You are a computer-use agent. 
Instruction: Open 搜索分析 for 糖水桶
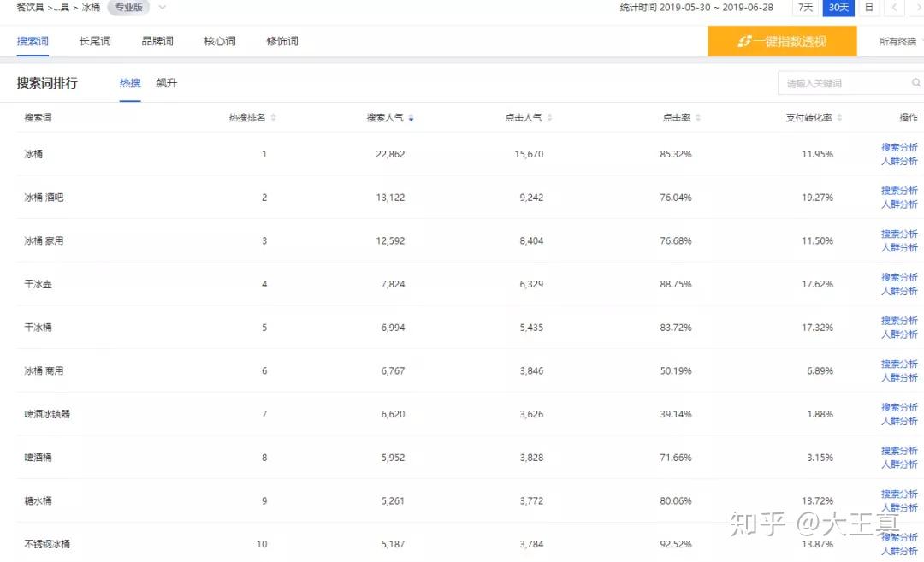(899, 494)
